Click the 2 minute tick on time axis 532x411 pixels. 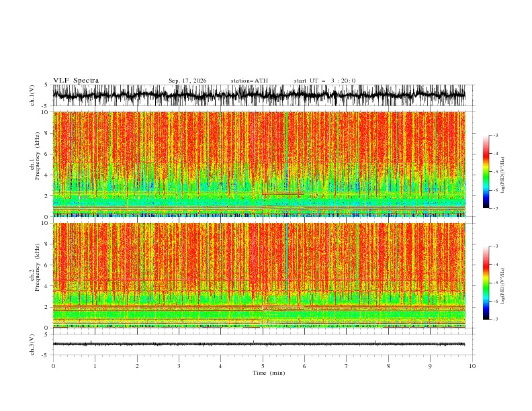pos(137,366)
